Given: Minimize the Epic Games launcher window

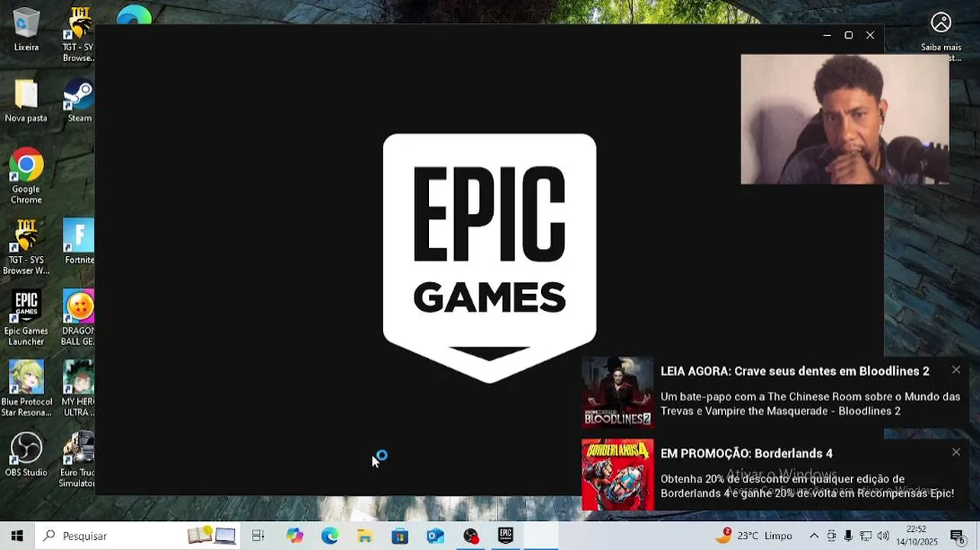Looking at the screenshot, I should pos(827,35).
